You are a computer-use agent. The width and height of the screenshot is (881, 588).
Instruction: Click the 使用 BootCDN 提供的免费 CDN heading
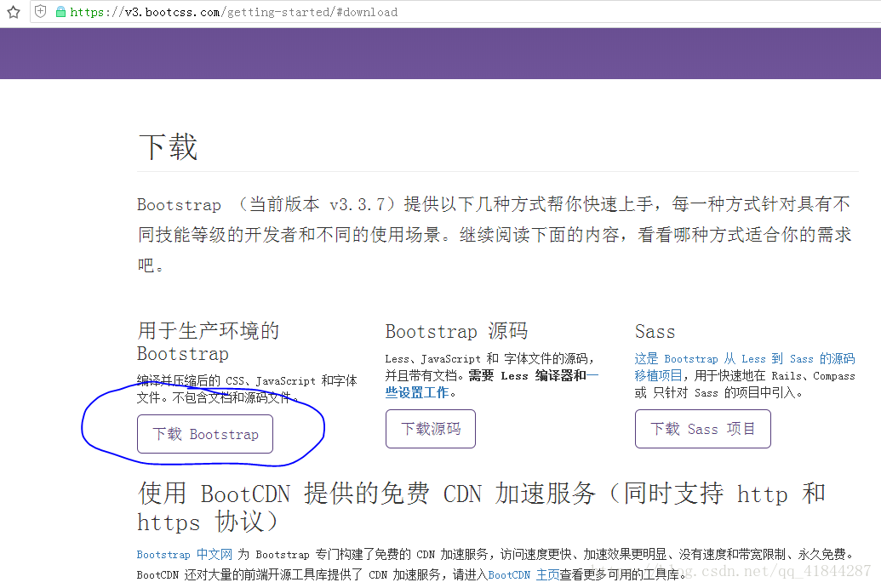tap(482, 508)
